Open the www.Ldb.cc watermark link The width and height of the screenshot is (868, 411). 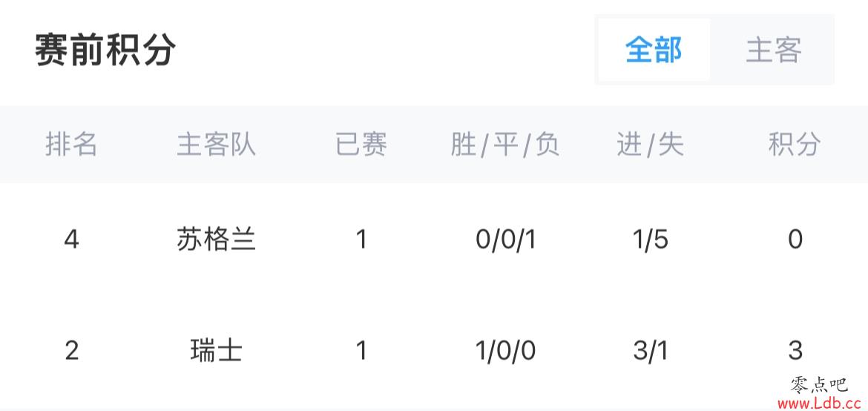pos(821,404)
